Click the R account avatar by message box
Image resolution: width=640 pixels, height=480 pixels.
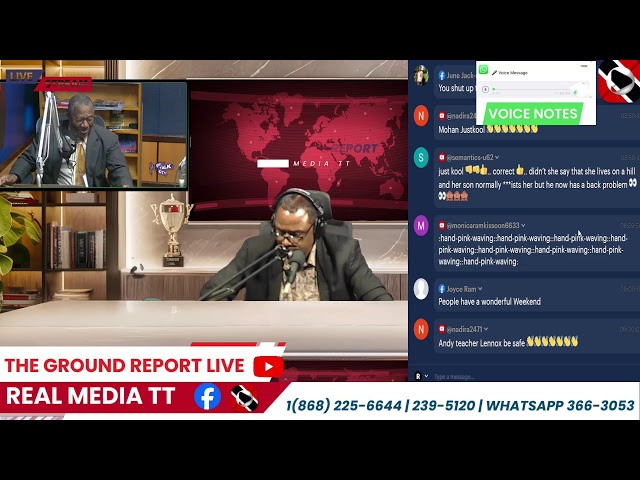418,376
